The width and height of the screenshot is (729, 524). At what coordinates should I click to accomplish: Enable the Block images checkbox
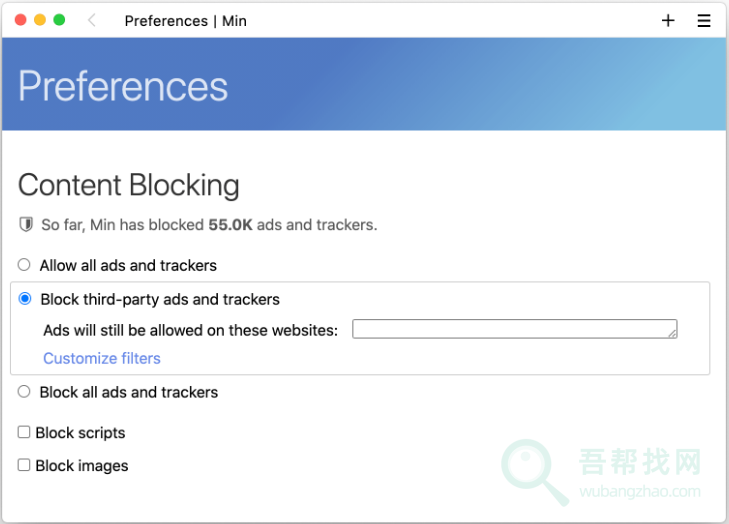click(x=24, y=465)
